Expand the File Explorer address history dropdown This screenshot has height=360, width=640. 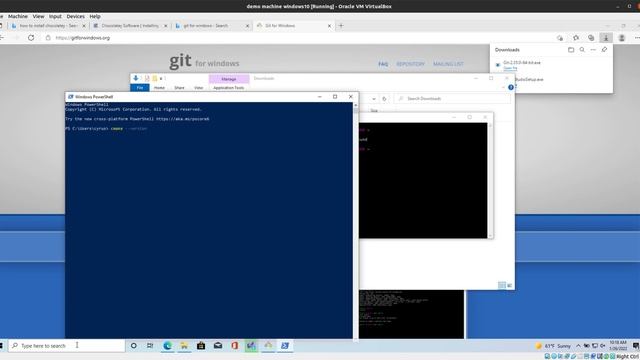[374, 98]
